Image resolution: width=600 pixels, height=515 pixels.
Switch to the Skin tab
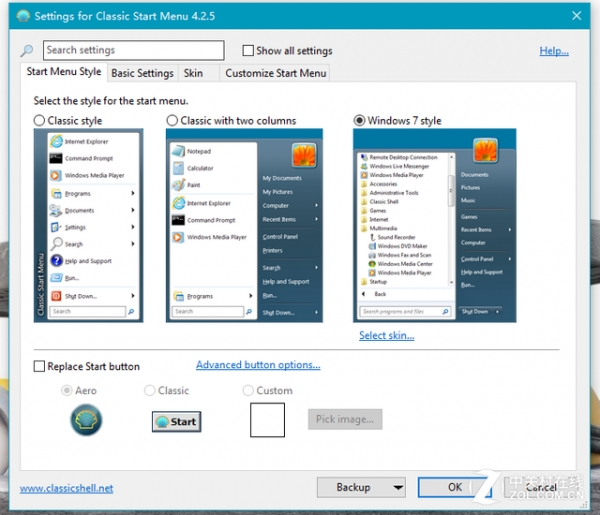[193, 73]
